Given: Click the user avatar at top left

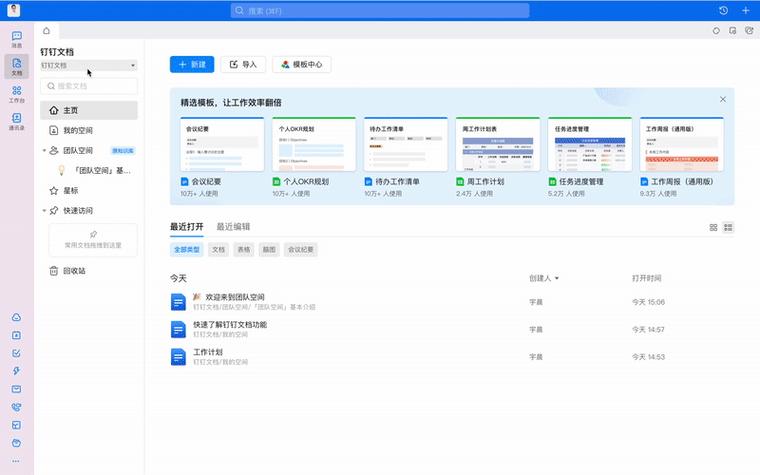Looking at the screenshot, I should coord(14,10).
